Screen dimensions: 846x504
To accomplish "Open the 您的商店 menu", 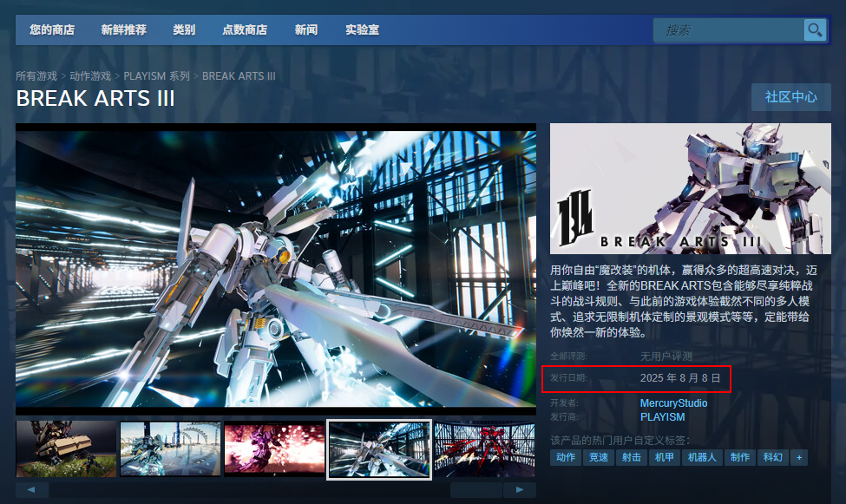I will click(52, 30).
